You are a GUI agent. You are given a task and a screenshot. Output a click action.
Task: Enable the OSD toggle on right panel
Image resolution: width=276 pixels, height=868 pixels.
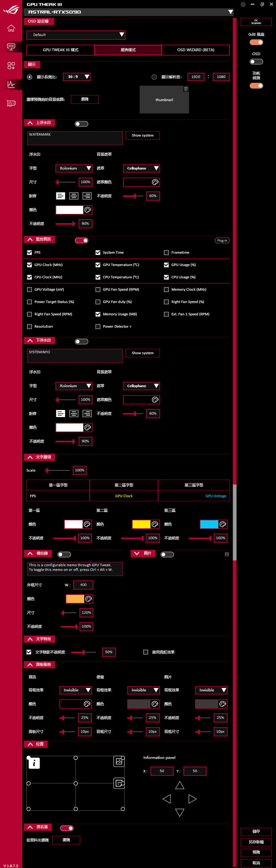coord(256,62)
